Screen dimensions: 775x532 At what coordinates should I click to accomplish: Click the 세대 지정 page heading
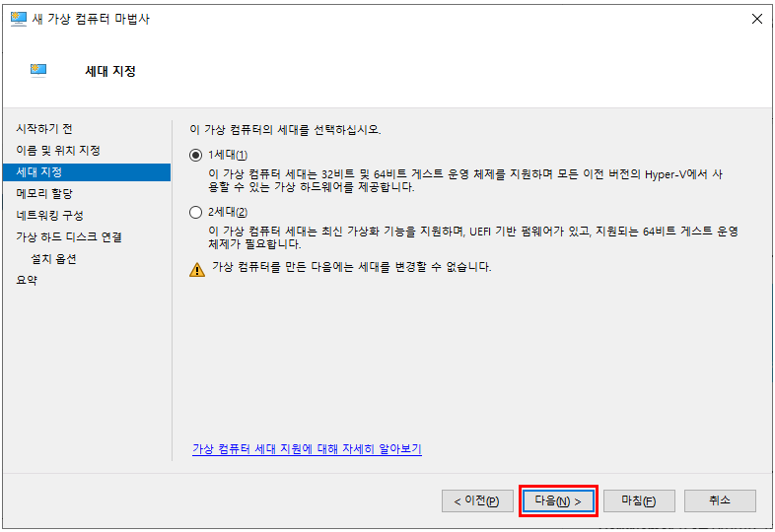click(110, 71)
